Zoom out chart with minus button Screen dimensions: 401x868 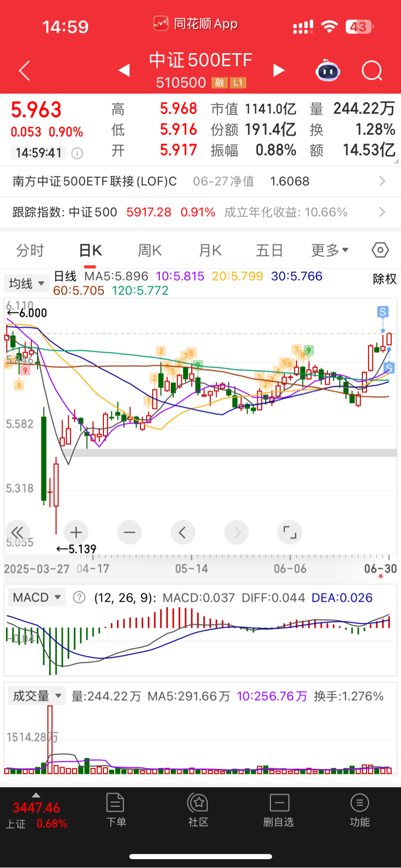129,532
